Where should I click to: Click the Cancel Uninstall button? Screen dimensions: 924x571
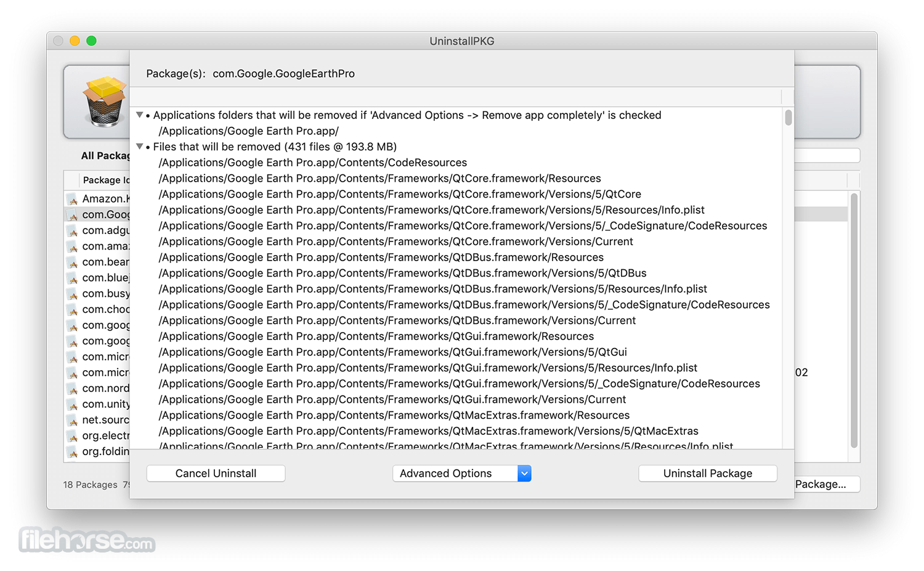(216, 473)
